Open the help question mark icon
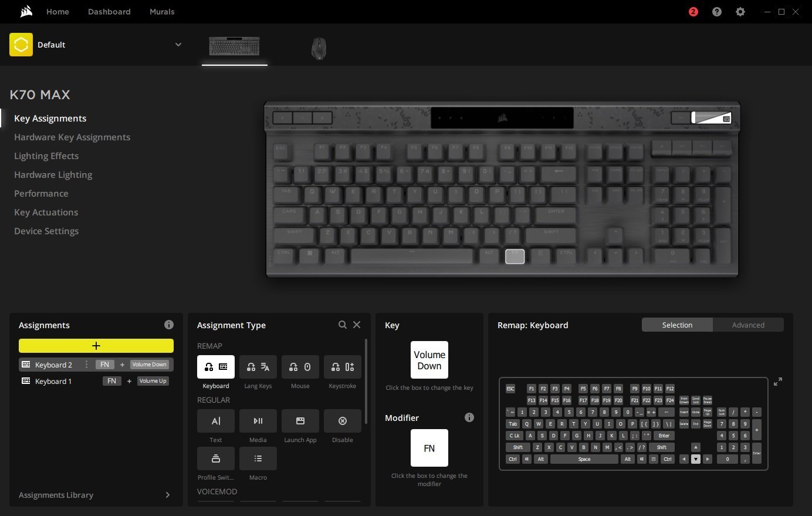This screenshot has height=516, width=812. coord(716,12)
